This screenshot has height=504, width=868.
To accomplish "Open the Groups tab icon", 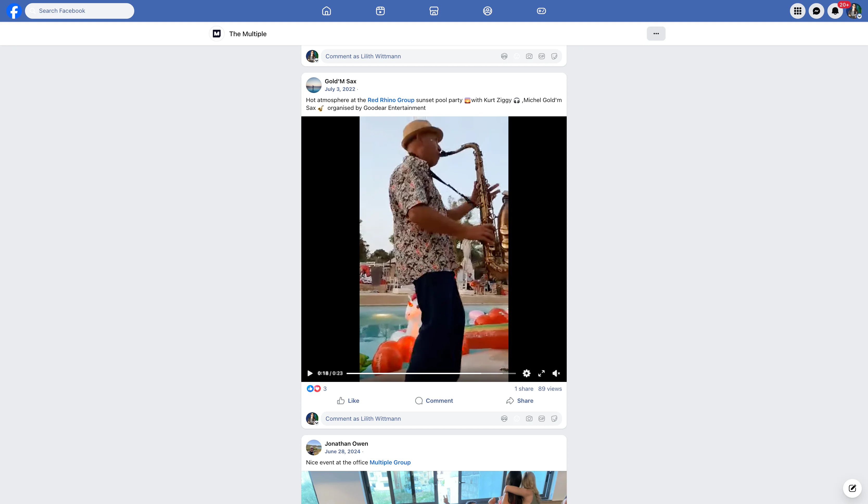I will (487, 11).
